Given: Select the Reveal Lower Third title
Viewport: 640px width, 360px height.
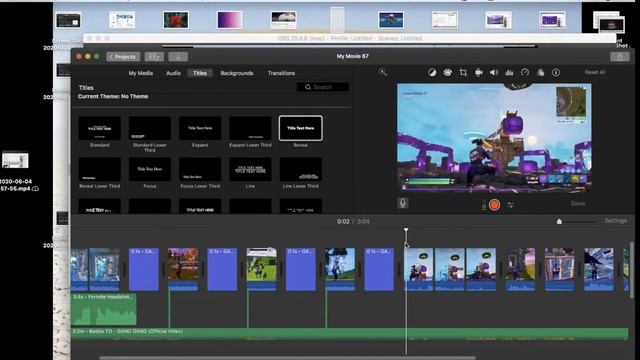Looking at the screenshot, I should (x=100, y=169).
